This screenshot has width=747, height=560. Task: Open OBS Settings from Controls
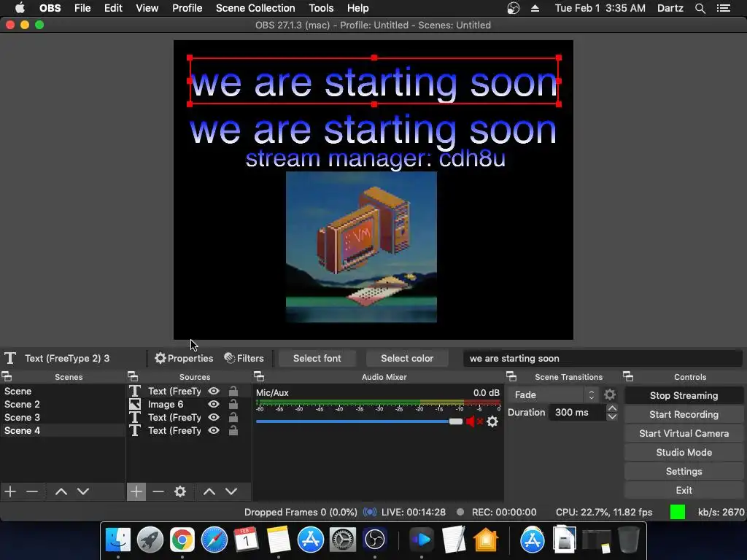(x=684, y=472)
